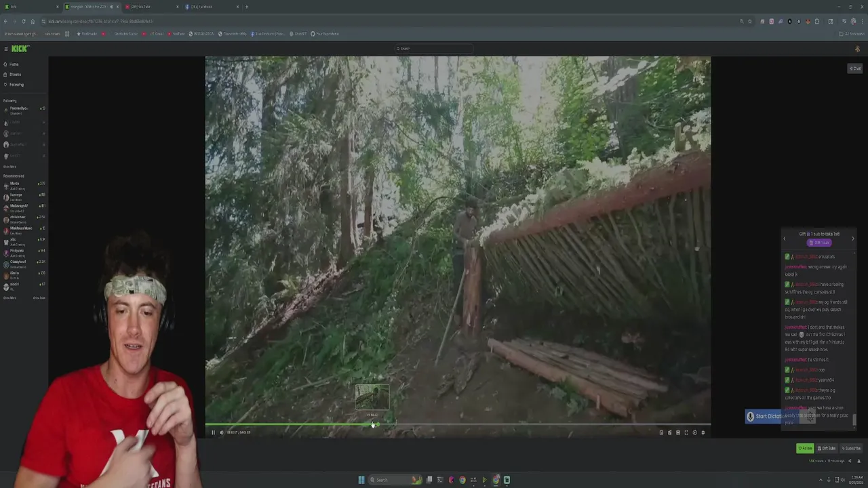Open MidSavageAF recommended channel
Screen dimensions: 868x488
point(24,207)
